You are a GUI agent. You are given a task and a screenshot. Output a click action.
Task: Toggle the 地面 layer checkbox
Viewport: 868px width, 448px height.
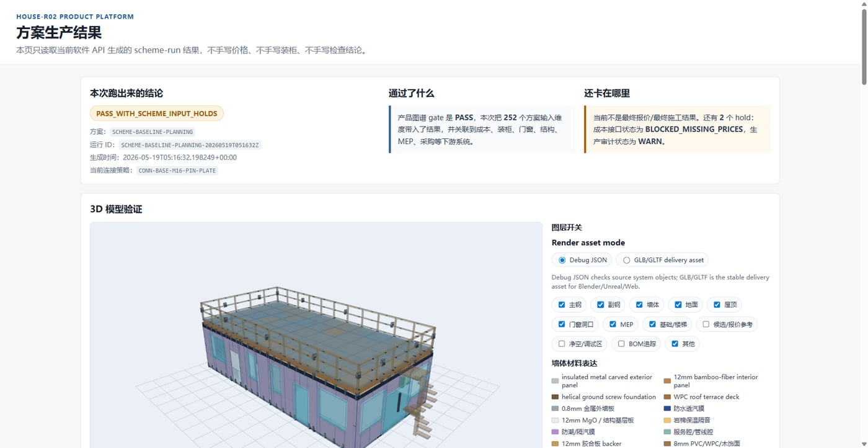click(678, 305)
